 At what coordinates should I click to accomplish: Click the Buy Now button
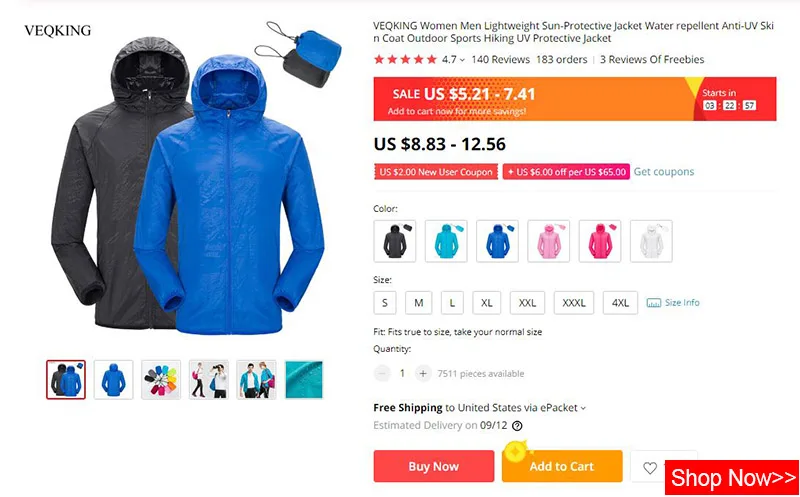tap(434, 466)
